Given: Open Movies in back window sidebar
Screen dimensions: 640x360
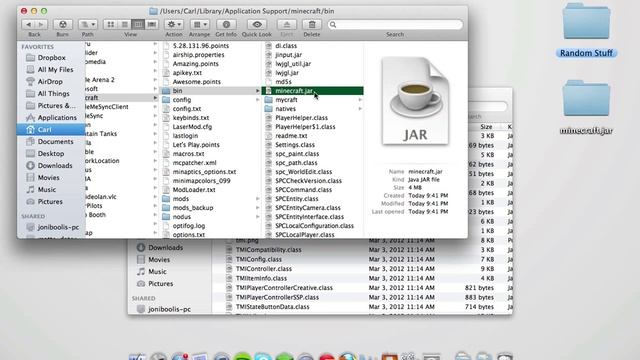Looking at the screenshot, I should point(158,260).
